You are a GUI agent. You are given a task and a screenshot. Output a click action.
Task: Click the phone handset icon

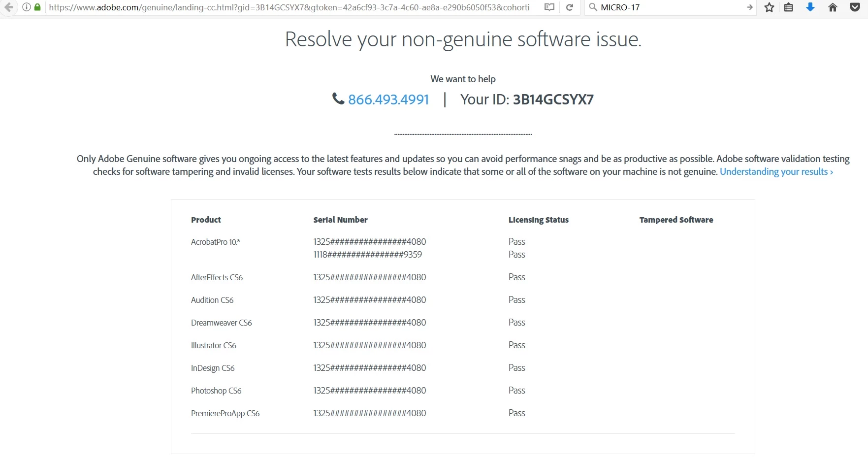point(338,99)
